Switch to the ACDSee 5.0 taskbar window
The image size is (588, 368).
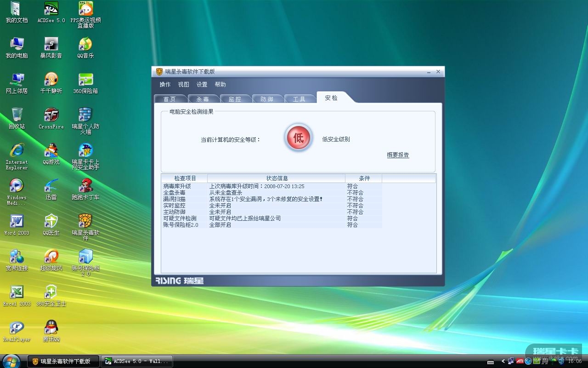coord(137,361)
